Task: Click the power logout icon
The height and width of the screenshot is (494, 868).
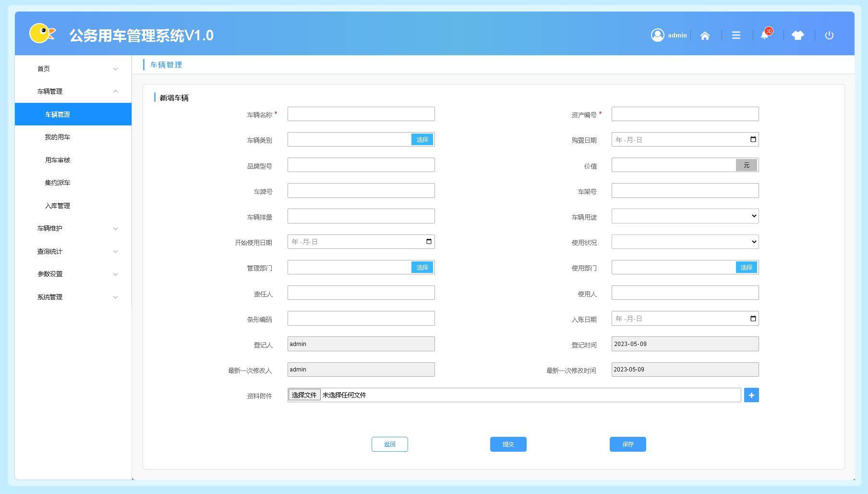Action: point(829,36)
